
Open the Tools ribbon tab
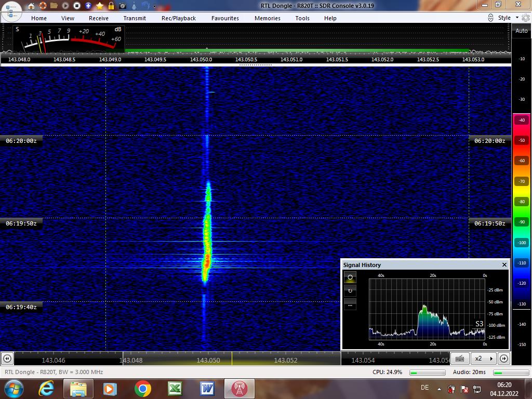(302, 18)
